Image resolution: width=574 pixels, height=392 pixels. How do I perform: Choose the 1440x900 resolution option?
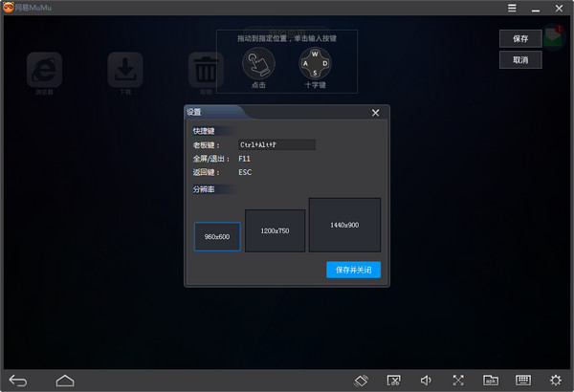pos(344,225)
